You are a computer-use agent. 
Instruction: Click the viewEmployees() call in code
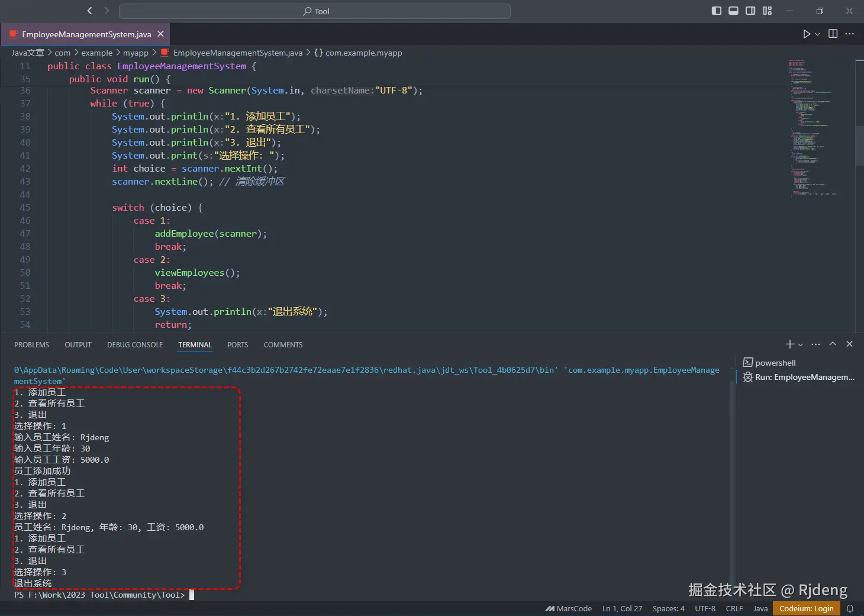point(197,273)
